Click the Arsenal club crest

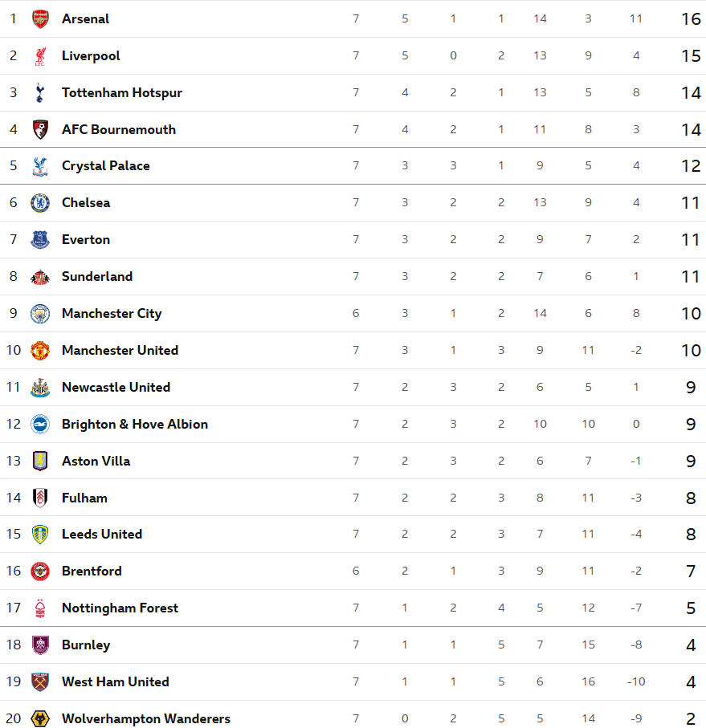(40, 19)
